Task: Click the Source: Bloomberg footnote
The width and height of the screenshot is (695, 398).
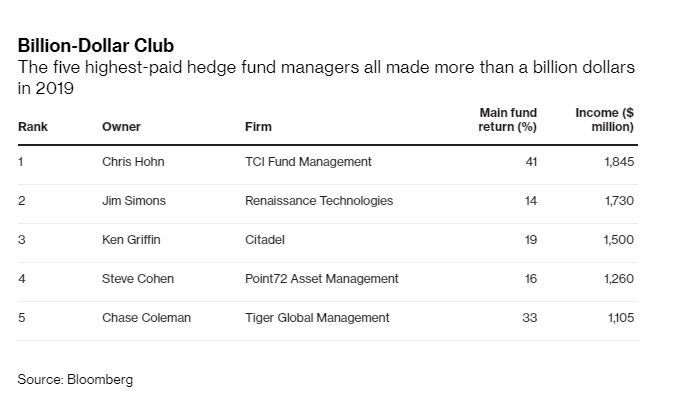Action: pyautogui.click(x=75, y=380)
